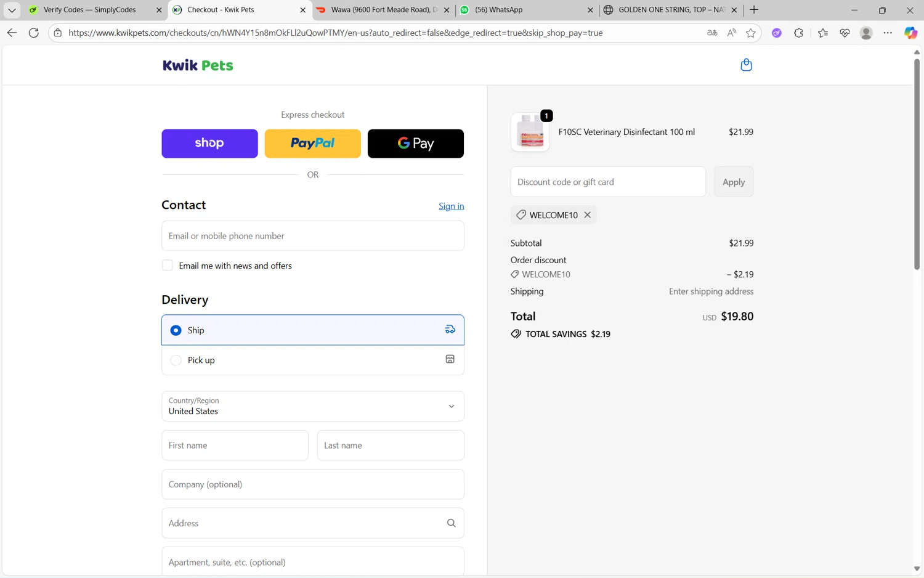Click the Kwik Pets logo
Viewport: 924px width, 578px height.
point(198,65)
